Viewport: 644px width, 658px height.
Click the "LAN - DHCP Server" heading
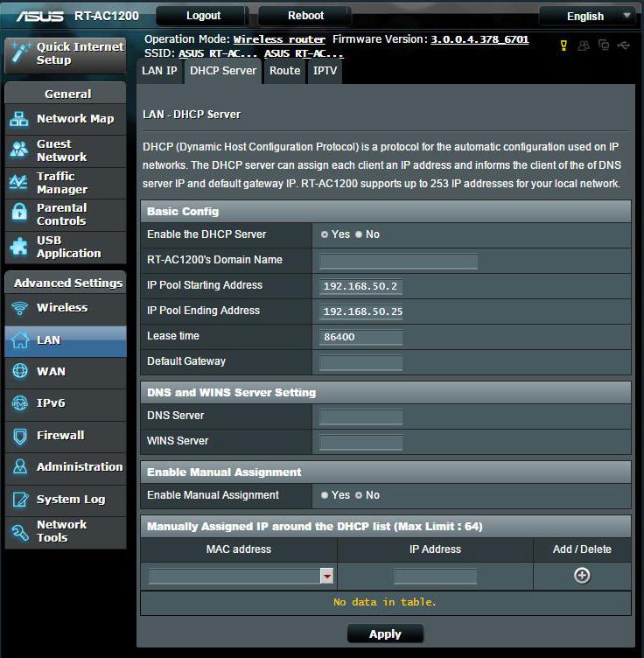pyautogui.click(x=192, y=115)
